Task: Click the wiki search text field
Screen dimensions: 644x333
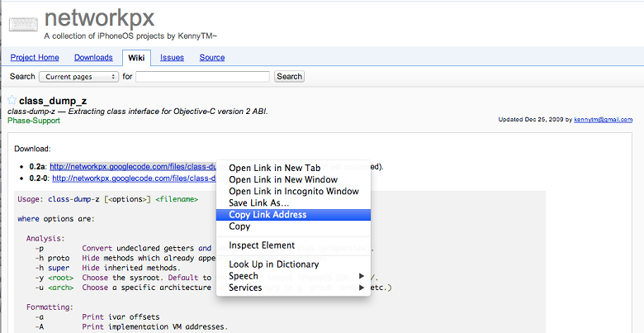Action: coord(202,77)
